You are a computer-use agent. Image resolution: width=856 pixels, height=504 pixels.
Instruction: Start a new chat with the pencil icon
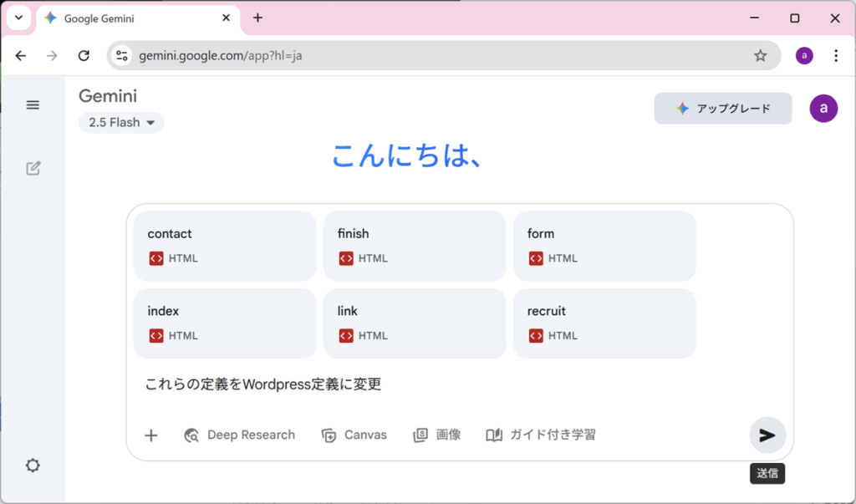(x=33, y=168)
